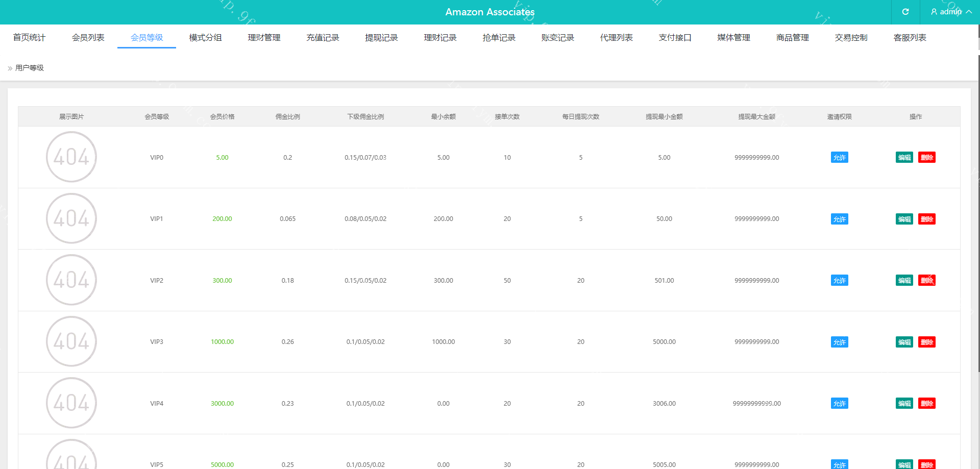Toggle the 允许 invite permission for VIP0
The image size is (980, 469).
(x=839, y=158)
